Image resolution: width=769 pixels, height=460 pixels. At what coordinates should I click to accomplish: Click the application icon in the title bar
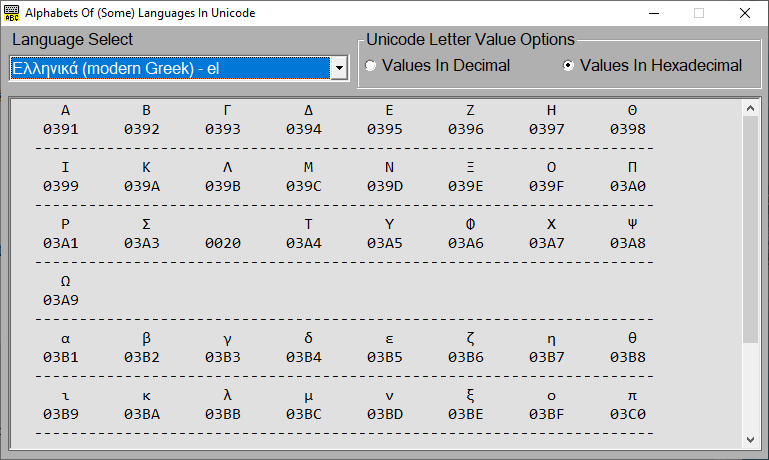click(12, 13)
